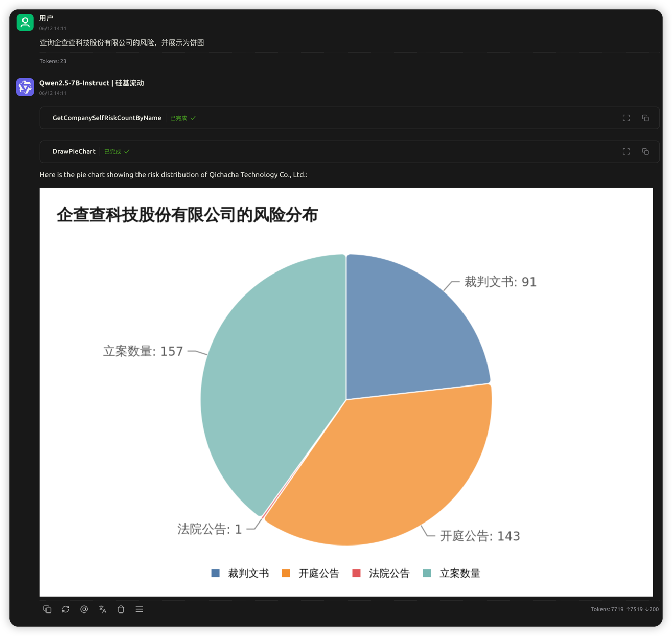This screenshot has width=672, height=636.
Task: Click the Qwen model avatar icon
Action: click(x=25, y=86)
